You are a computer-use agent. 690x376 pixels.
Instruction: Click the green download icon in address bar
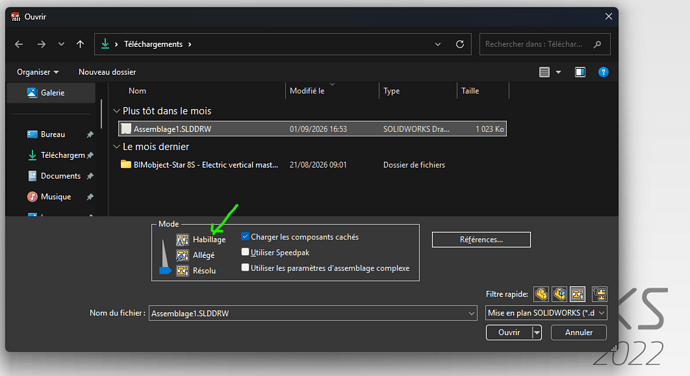(x=105, y=44)
